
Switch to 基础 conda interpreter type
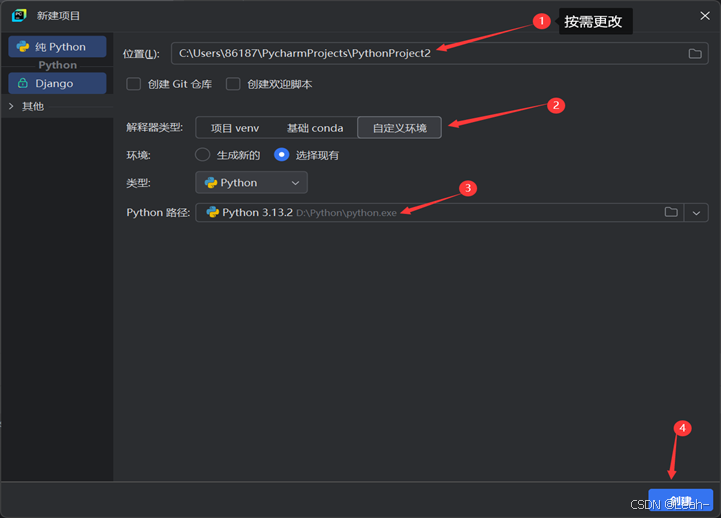click(x=315, y=128)
